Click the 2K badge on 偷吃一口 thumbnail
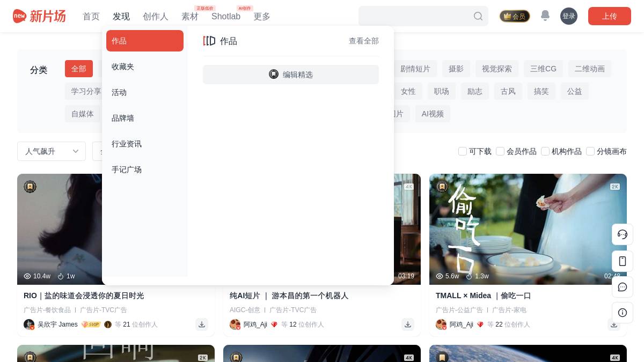This screenshot has width=644, height=362. pos(615,187)
